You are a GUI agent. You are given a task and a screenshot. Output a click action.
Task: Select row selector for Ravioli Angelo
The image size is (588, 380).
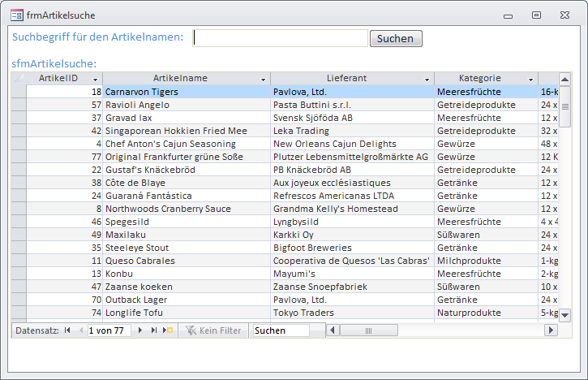[x=19, y=105]
